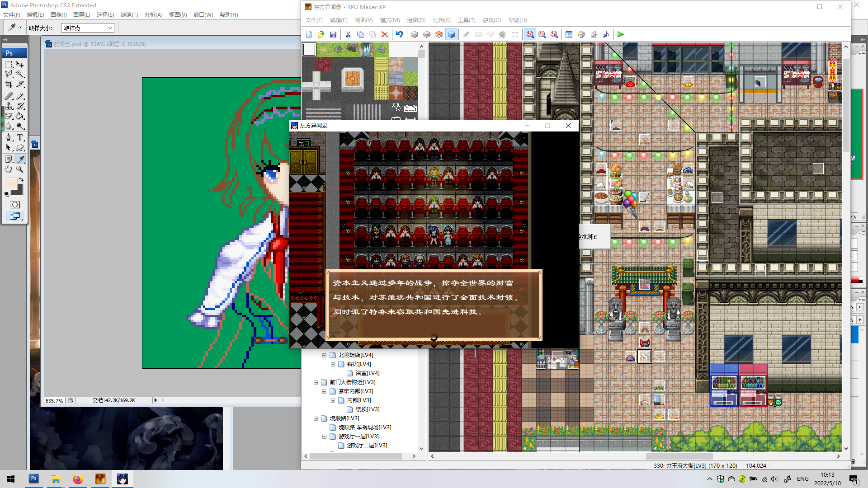Click the ENG language indicator in tray
This screenshot has height=488, width=868.
click(803, 479)
